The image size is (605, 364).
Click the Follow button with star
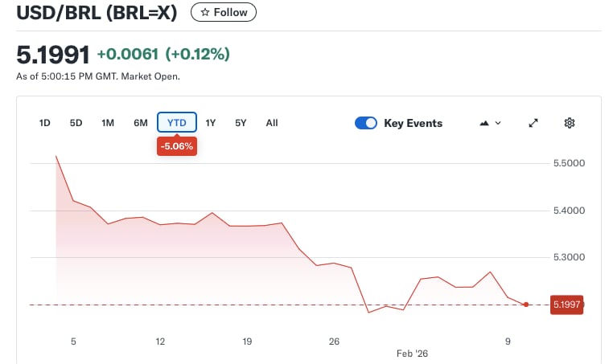point(224,13)
